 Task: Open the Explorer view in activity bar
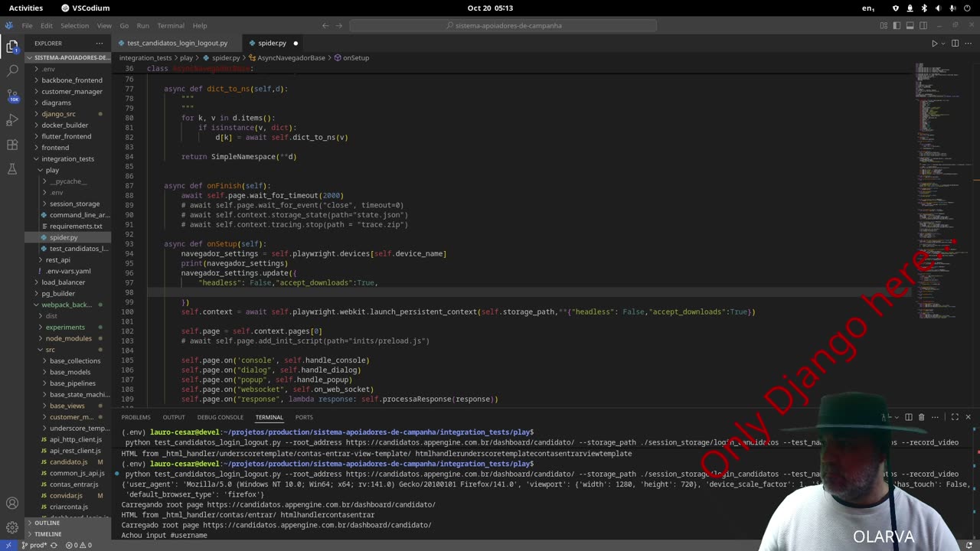click(x=12, y=47)
